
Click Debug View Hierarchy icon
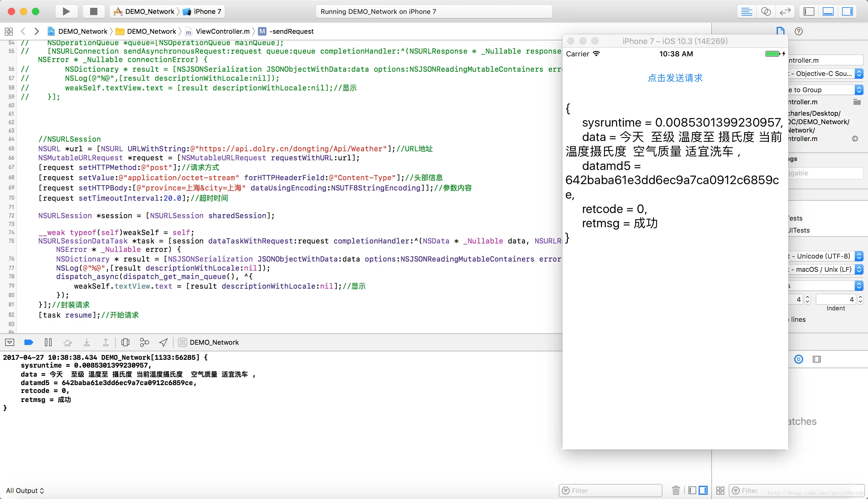(125, 342)
